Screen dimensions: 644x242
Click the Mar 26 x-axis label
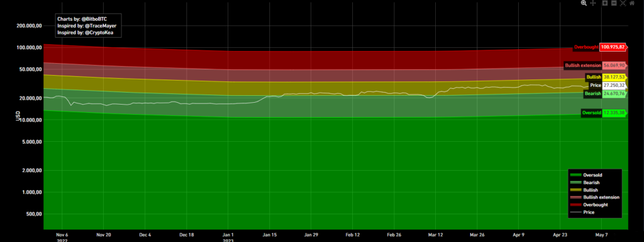click(x=477, y=234)
